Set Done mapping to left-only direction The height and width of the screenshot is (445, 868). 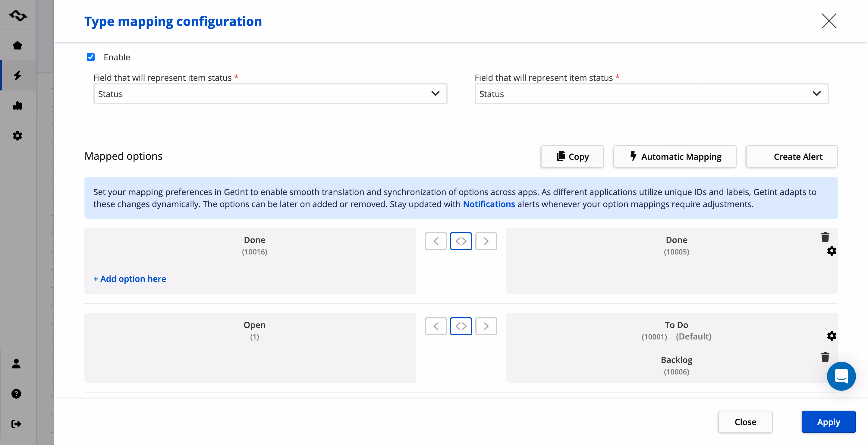tap(436, 241)
